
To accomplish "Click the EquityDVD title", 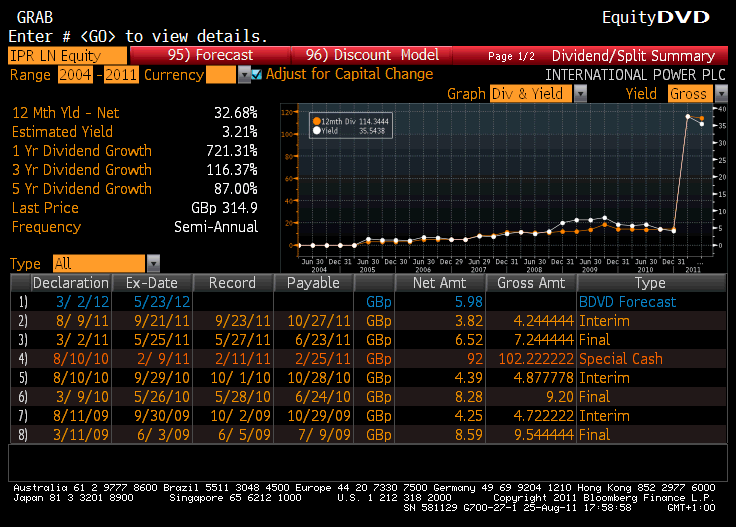I will click(x=656, y=17).
